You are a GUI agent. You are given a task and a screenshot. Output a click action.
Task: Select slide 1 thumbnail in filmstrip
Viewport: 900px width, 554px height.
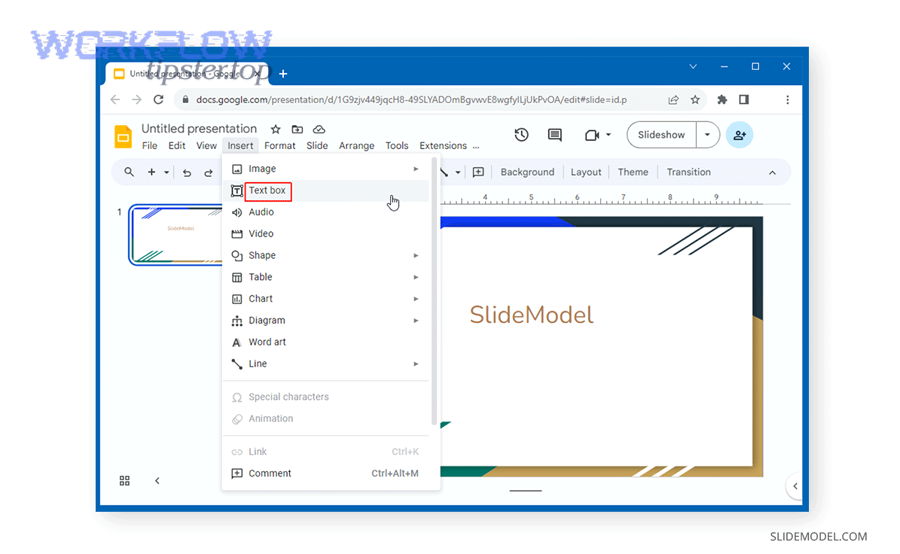click(176, 235)
